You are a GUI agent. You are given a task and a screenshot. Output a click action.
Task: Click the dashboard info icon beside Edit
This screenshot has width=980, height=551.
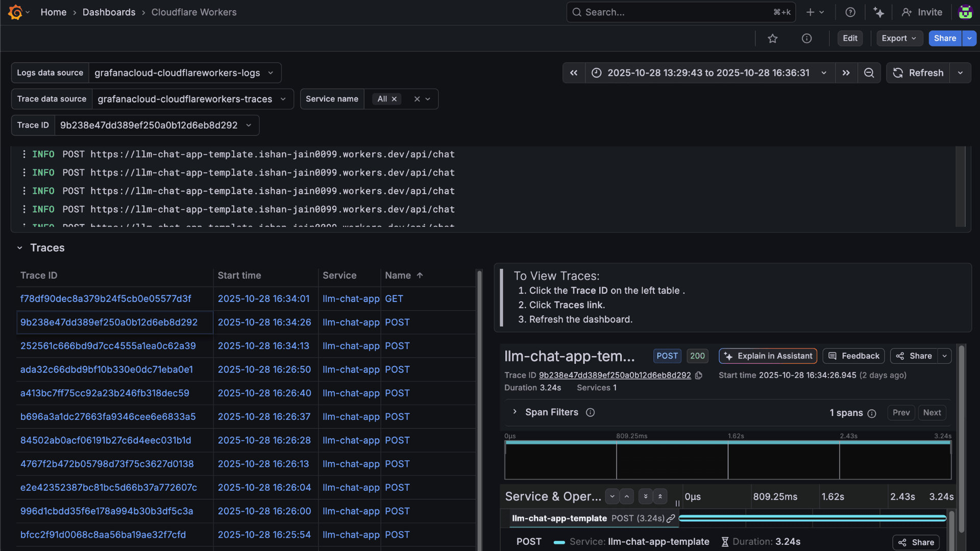click(806, 38)
